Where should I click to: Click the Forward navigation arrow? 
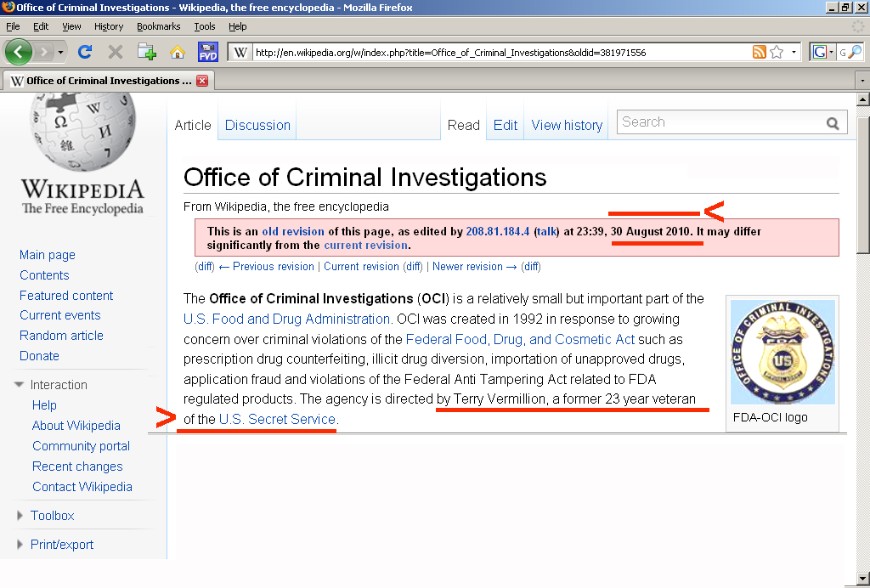click(43, 52)
